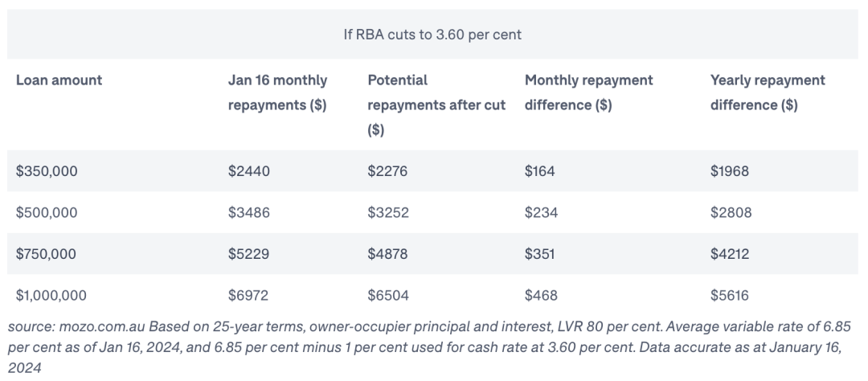Viewport: 868px width, 381px height.
Task: Select the $500,000 loan amount row
Action: tap(46, 212)
